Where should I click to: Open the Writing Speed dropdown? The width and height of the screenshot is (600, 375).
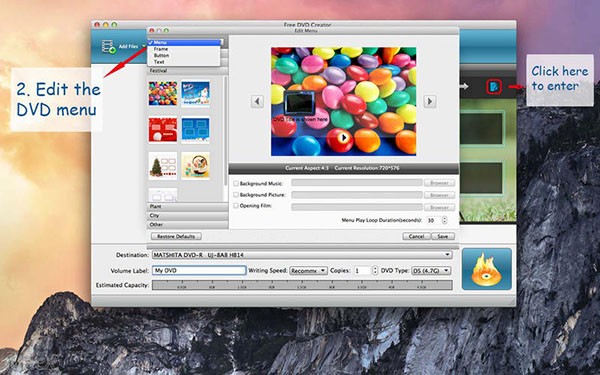click(308, 271)
